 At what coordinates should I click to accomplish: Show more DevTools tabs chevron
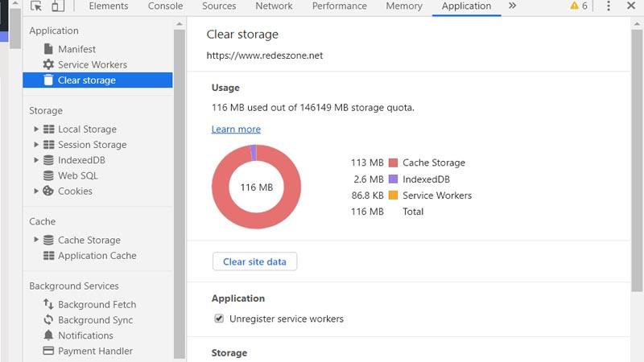(512, 6)
